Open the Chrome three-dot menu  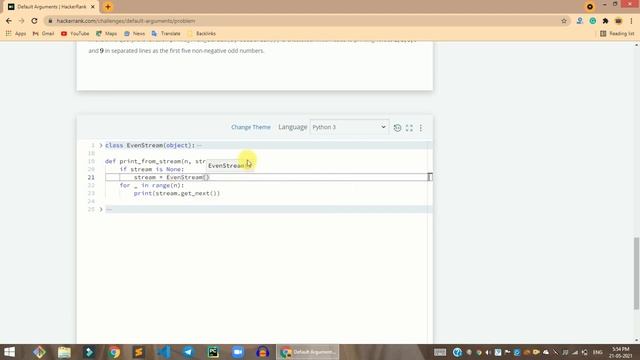coord(631,21)
